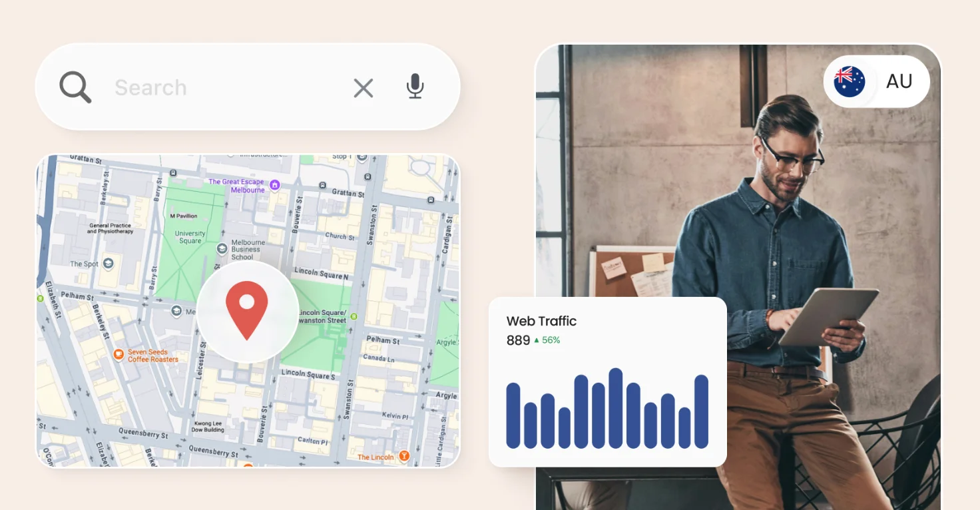
Task: Toggle the Australian flag emblem
Action: coord(848,81)
